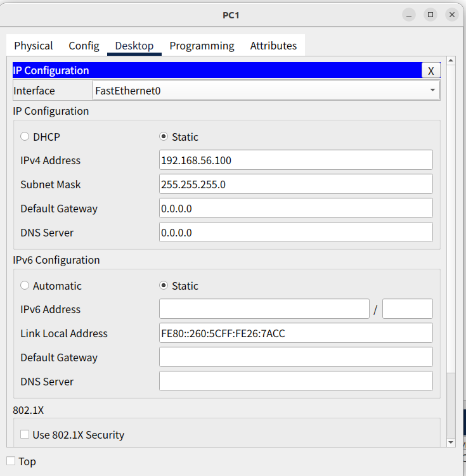Select the Desktop tab
The width and height of the screenshot is (466, 476).
(134, 46)
